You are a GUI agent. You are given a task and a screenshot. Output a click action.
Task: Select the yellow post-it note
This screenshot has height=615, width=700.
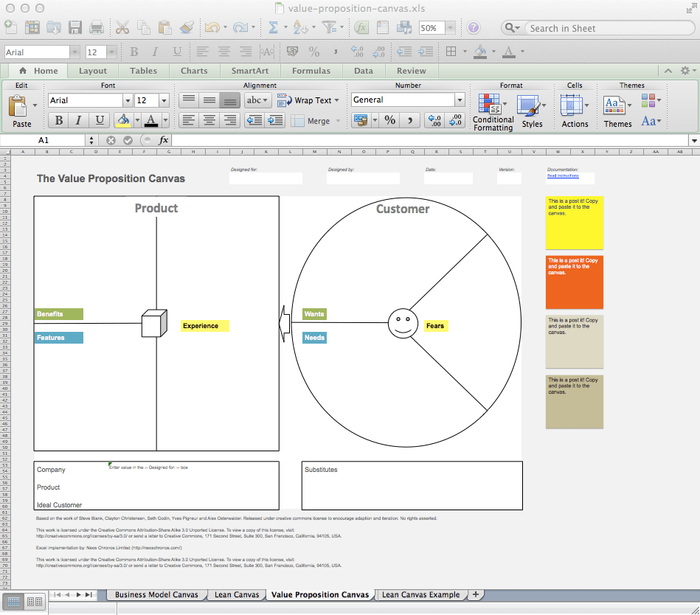pyautogui.click(x=575, y=223)
